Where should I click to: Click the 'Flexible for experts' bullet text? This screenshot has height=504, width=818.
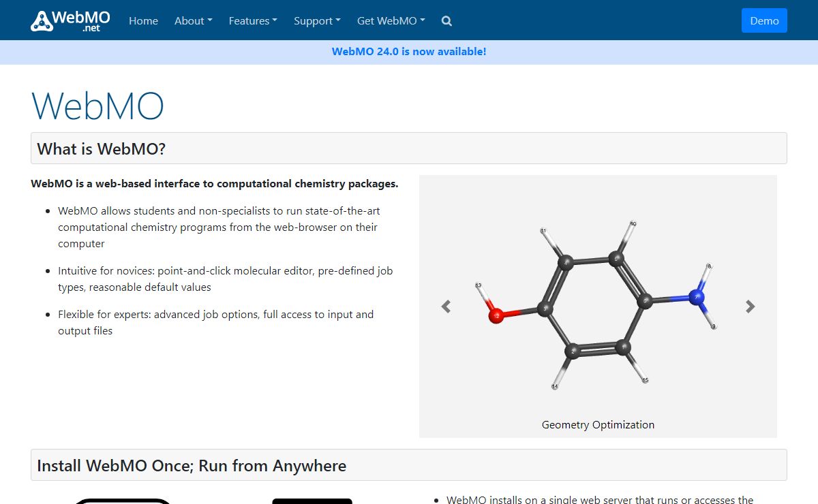(216, 323)
